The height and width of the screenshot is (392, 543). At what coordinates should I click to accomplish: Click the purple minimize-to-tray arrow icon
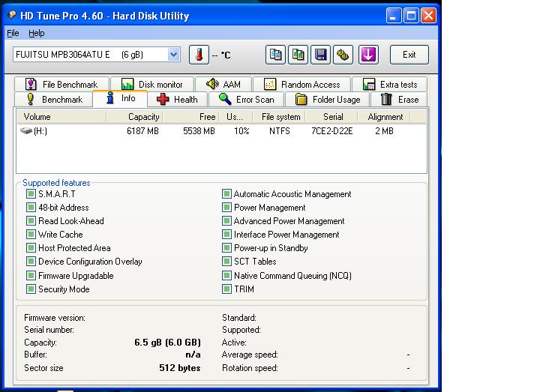(368, 55)
